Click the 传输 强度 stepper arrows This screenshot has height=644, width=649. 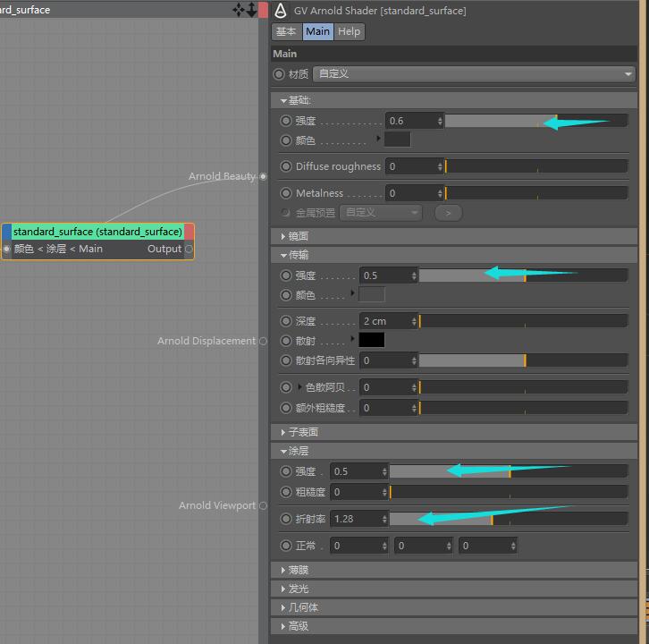point(414,275)
